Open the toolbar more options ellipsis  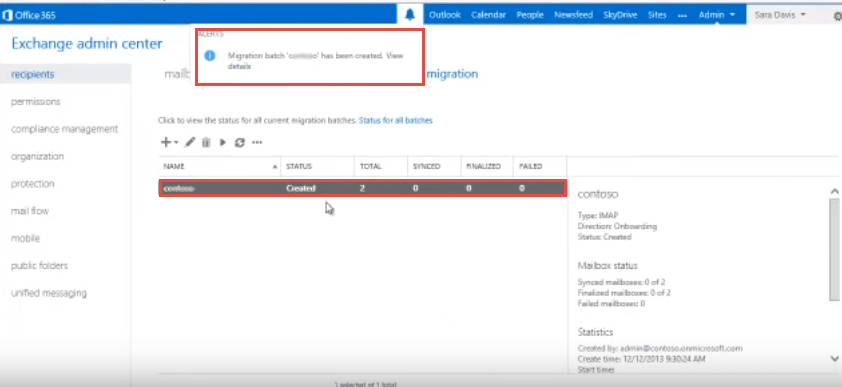tap(257, 143)
